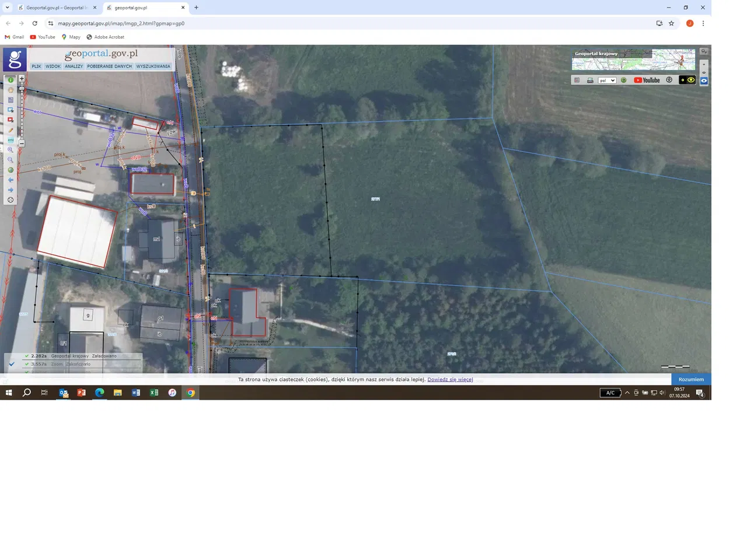Open the WIDOK menu

coord(53,66)
